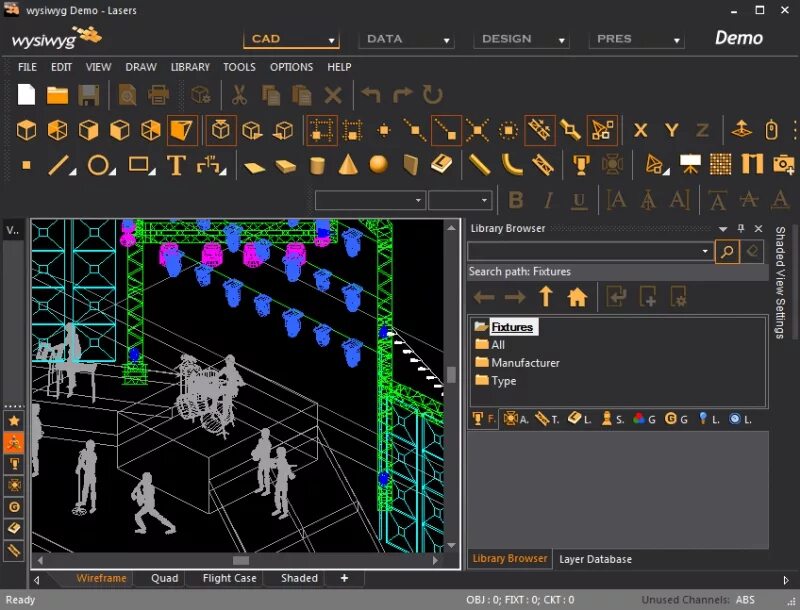Image resolution: width=800 pixels, height=610 pixels.
Task: Click the viewport vertical scrollbar thumb
Action: [452, 375]
